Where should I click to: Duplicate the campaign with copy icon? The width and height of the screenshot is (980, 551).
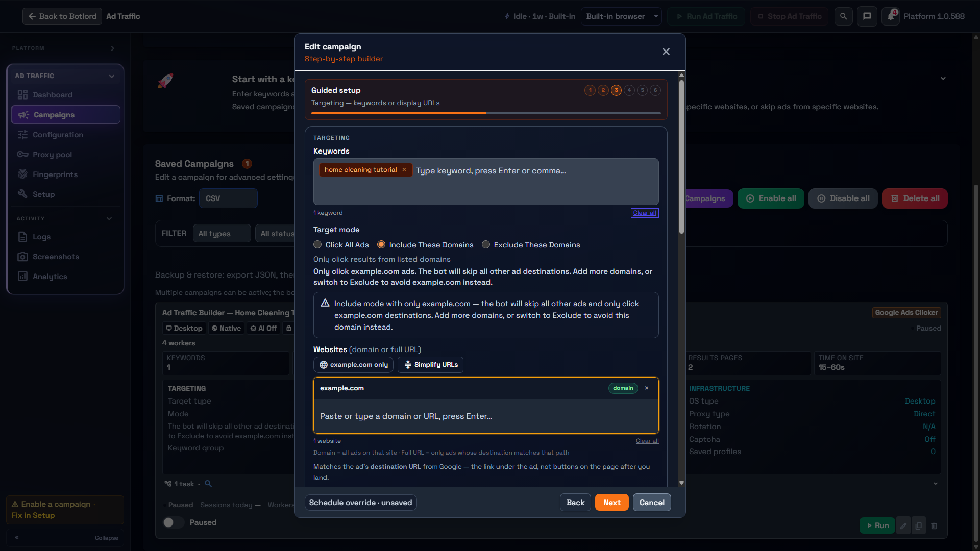click(918, 525)
